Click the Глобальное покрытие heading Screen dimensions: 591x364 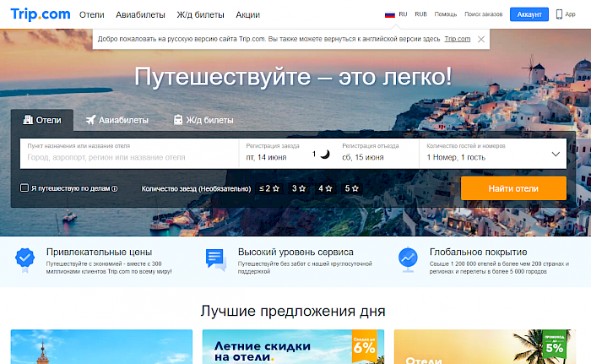pyautogui.click(x=479, y=252)
